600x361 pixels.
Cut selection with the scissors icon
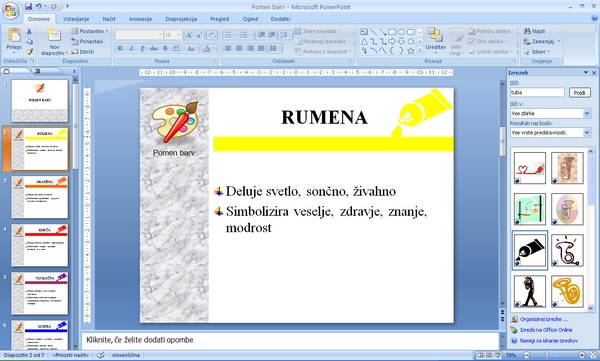[29, 32]
